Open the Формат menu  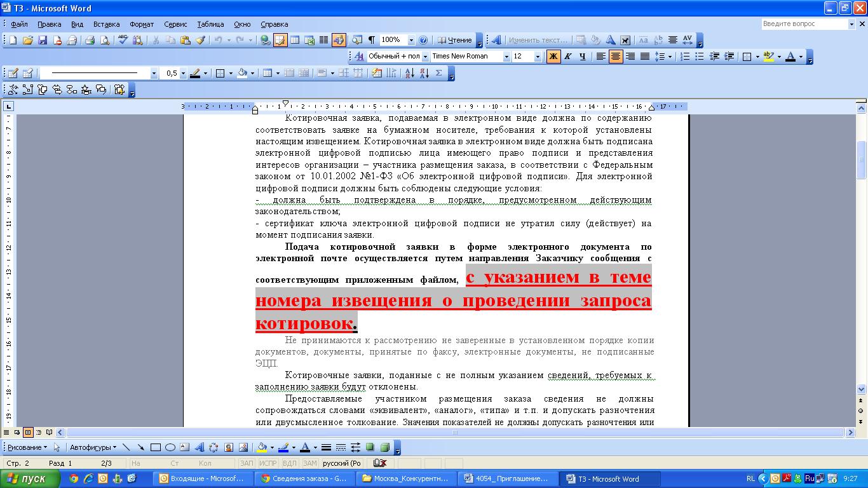coord(142,24)
